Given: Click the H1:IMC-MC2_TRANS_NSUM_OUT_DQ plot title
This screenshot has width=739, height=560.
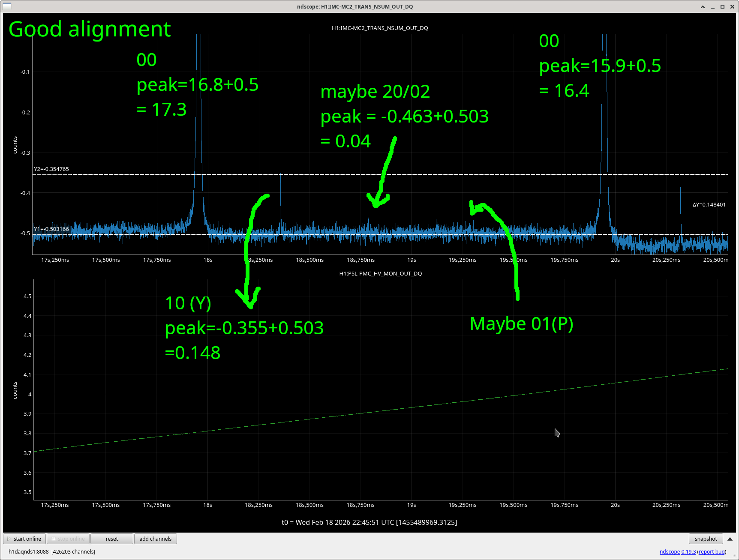Looking at the screenshot, I should [380, 28].
